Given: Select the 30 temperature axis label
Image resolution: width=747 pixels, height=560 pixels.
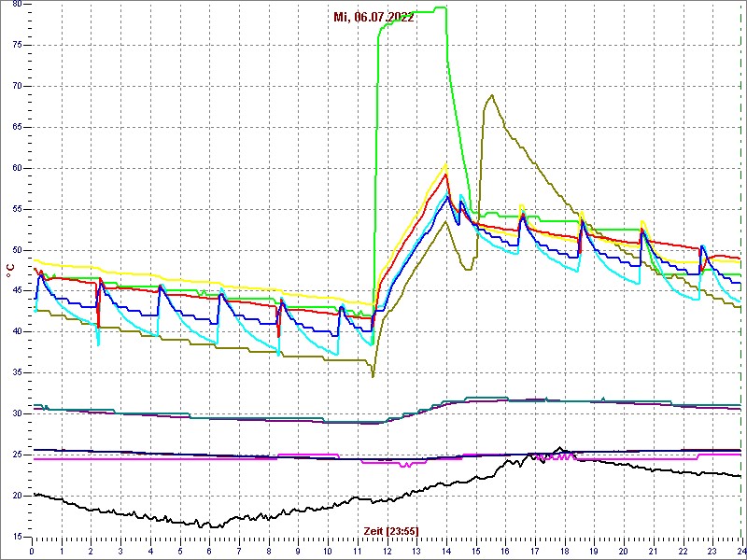Looking at the screenshot, I should point(16,413).
